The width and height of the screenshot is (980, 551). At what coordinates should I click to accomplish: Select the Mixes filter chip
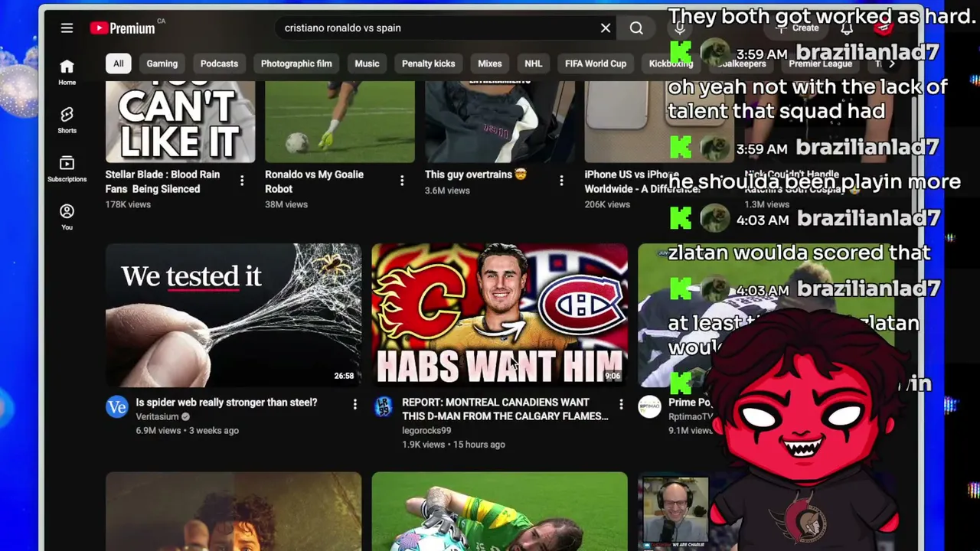tap(490, 64)
